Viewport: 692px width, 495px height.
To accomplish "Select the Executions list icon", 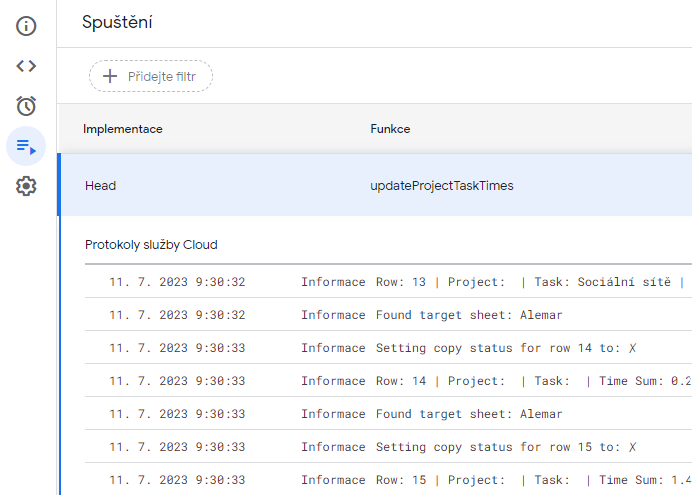I will tap(26, 146).
